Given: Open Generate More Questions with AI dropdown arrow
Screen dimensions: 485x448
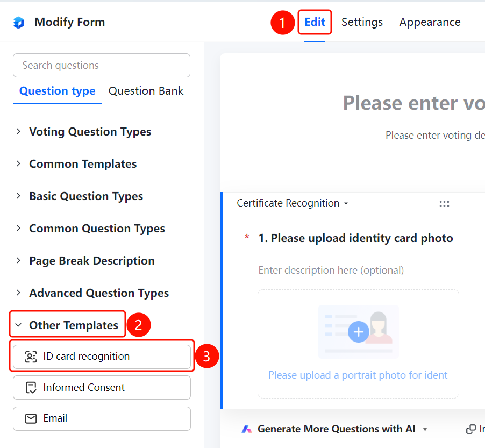Looking at the screenshot, I should click(425, 429).
